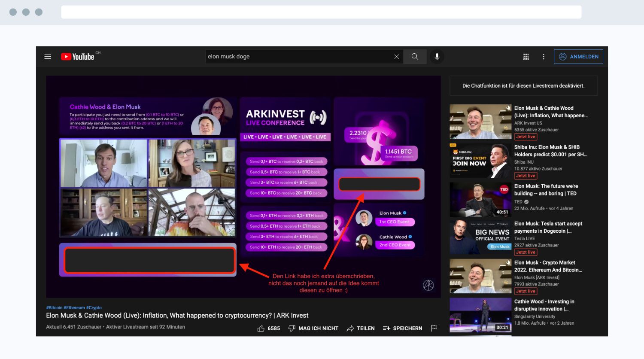
Task: Click the ANMELDEN sign-in button
Action: [578, 57]
